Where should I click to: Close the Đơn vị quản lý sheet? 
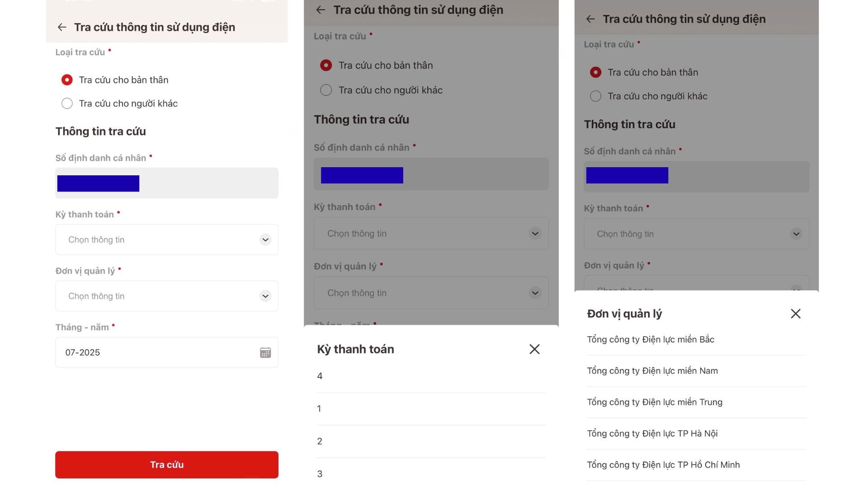(x=796, y=314)
